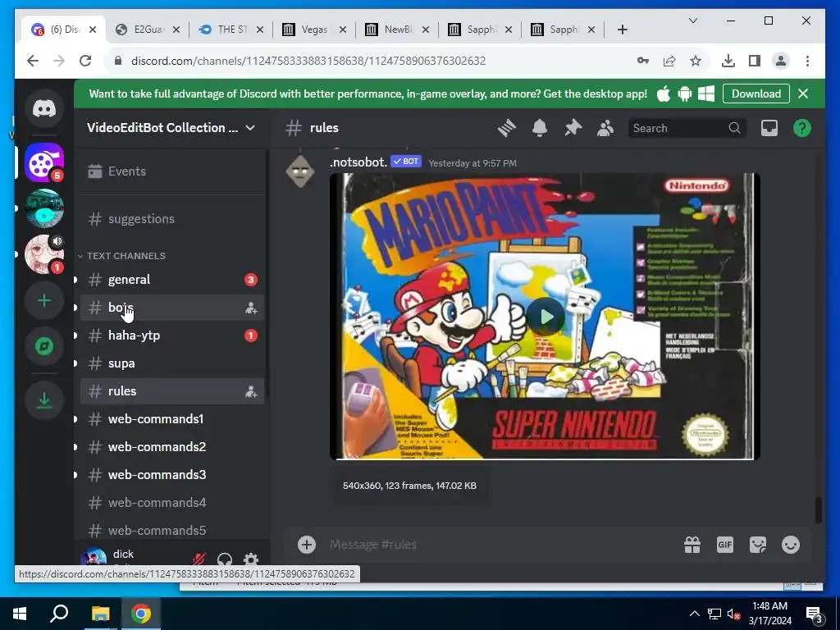The width and height of the screenshot is (840, 630).
Task: Open web-commands5 channel
Action: coord(171,531)
